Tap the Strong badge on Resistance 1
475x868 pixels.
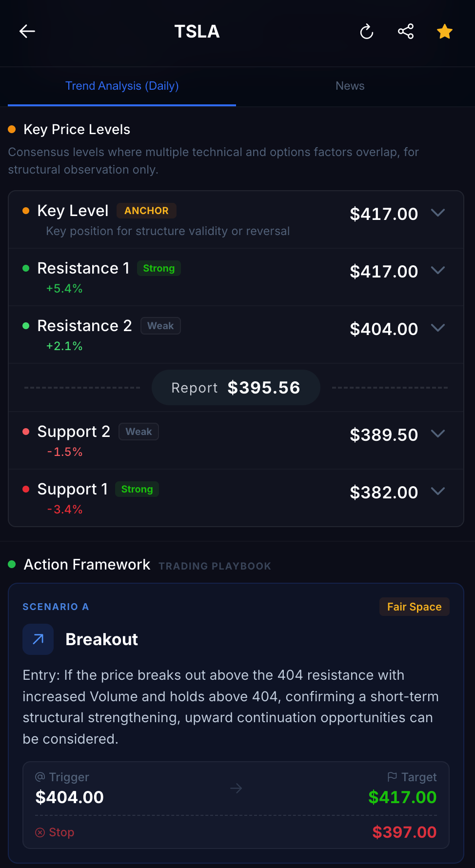(158, 268)
